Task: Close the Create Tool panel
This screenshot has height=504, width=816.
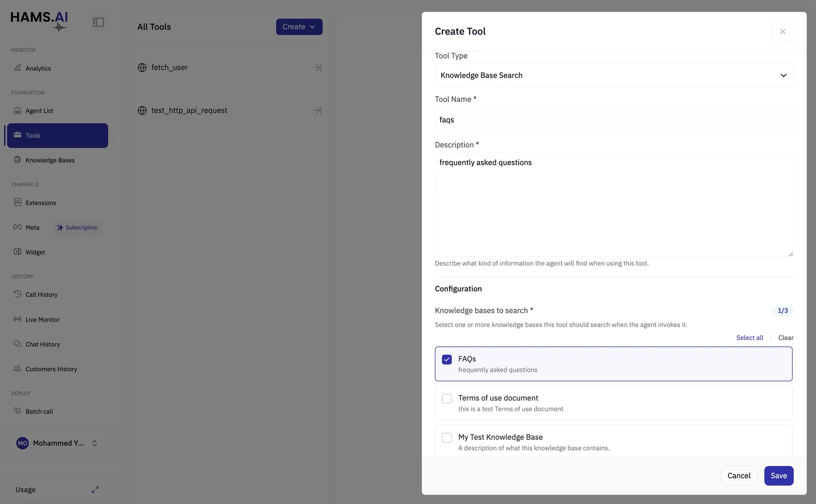Action: point(783,32)
